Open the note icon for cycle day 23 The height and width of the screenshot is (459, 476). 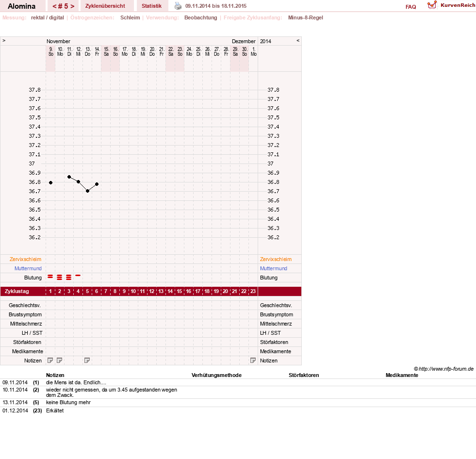pos(253,361)
